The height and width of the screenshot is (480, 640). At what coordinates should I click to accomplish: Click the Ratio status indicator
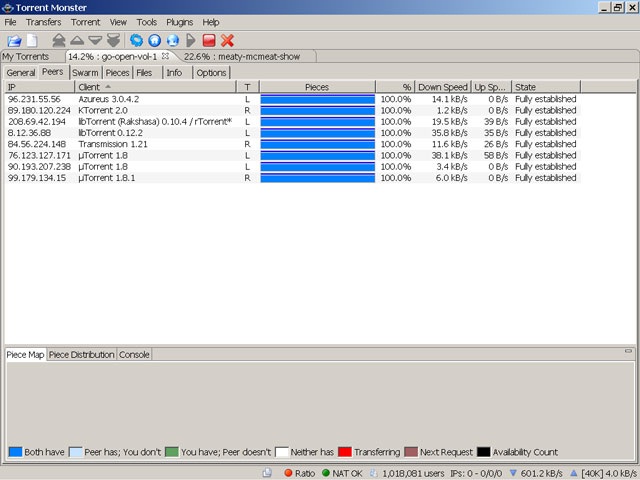point(299,473)
